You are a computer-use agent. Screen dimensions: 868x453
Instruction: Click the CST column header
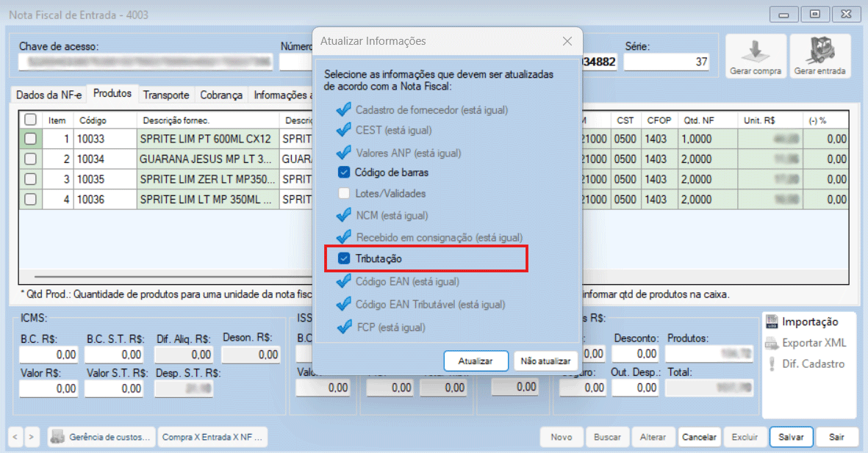click(x=625, y=120)
